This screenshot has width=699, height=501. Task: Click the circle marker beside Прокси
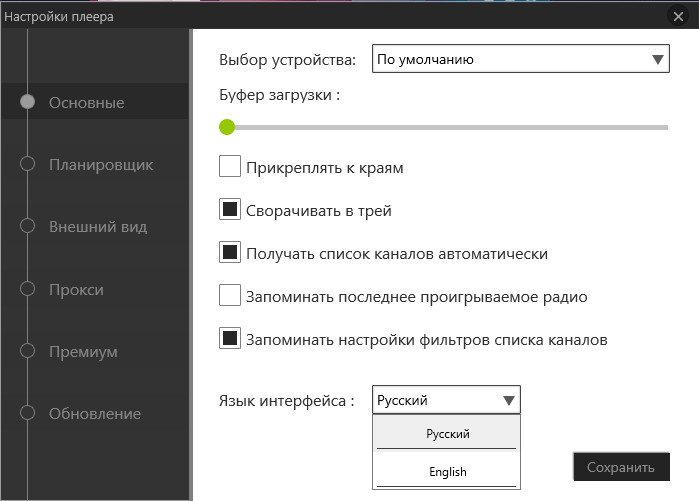point(27,288)
